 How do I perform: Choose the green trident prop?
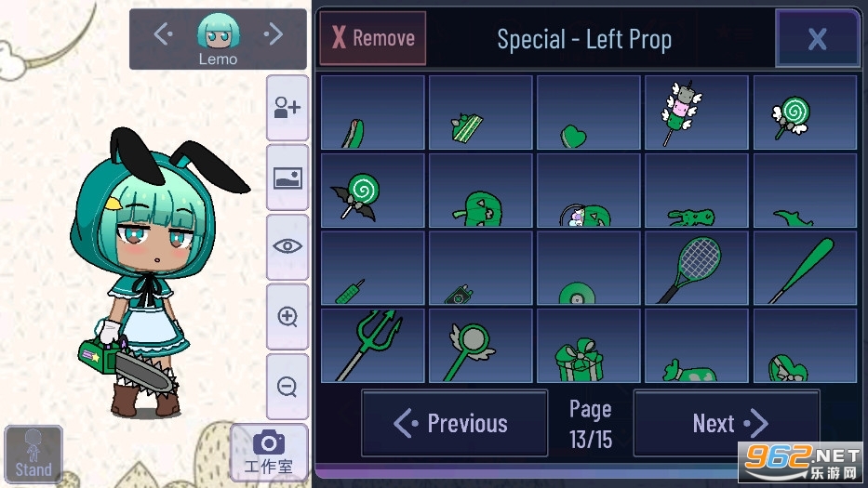point(372,346)
